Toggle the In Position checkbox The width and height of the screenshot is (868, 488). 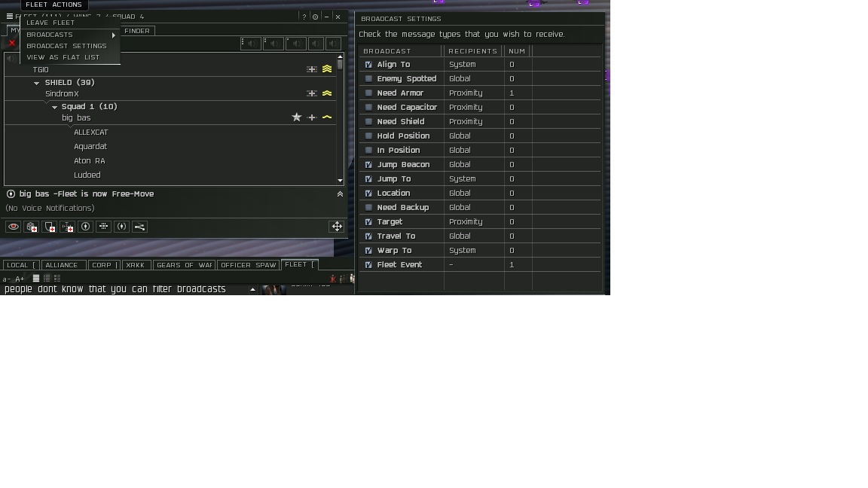click(368, 151)
